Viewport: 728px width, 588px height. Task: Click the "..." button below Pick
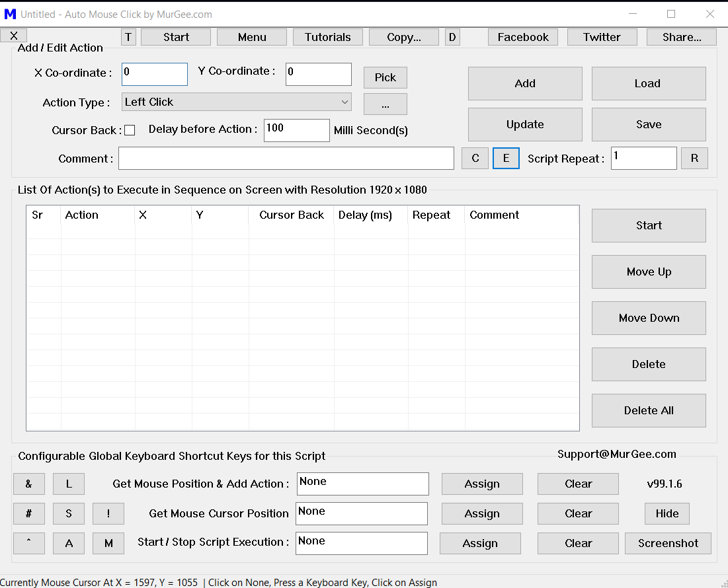point(385,104)
